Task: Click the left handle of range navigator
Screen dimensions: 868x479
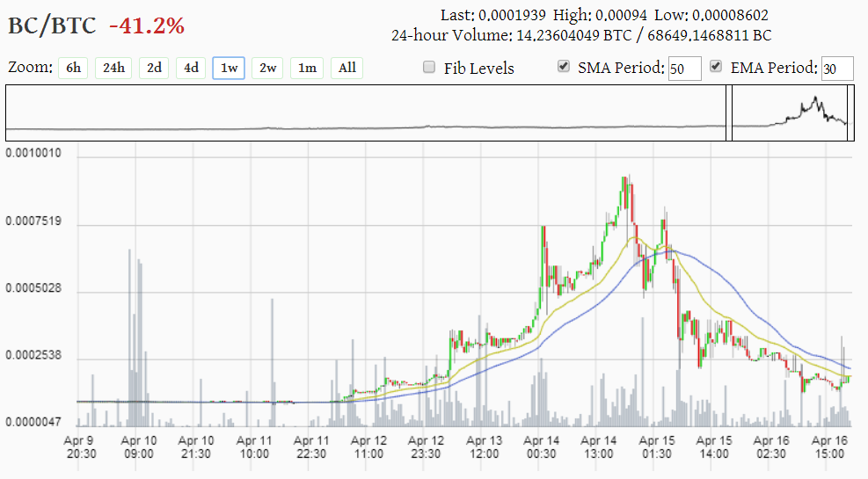Action: coord(729,112)
